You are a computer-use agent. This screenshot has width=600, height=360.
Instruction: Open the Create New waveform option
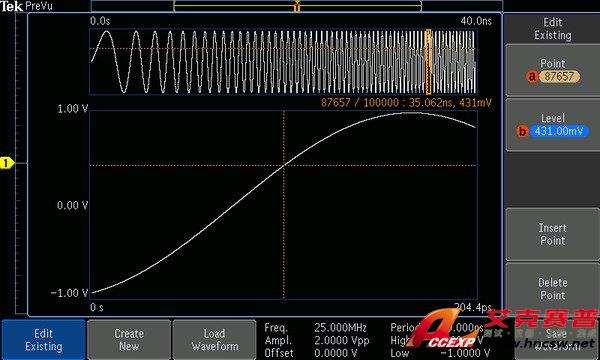[x=129, y=339]
